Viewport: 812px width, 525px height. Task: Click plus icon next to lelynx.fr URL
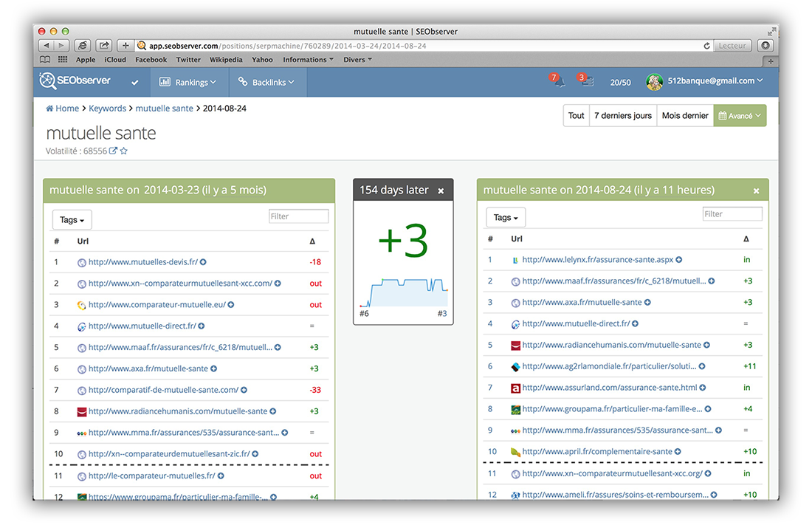679,260
